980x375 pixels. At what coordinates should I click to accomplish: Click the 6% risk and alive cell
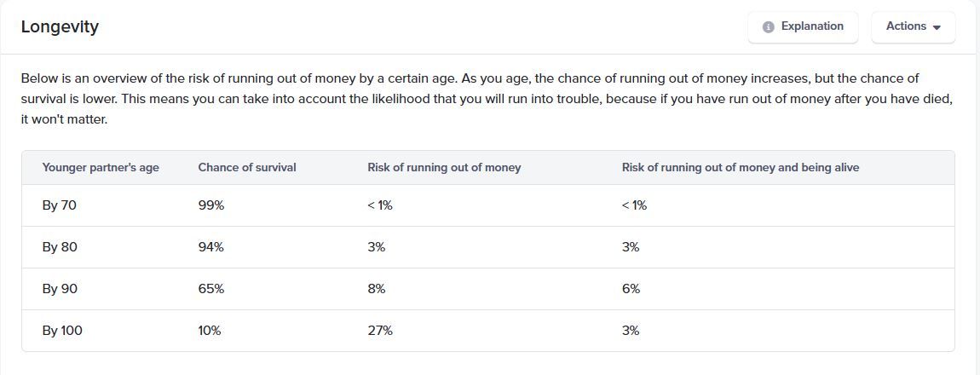(631, 289)
